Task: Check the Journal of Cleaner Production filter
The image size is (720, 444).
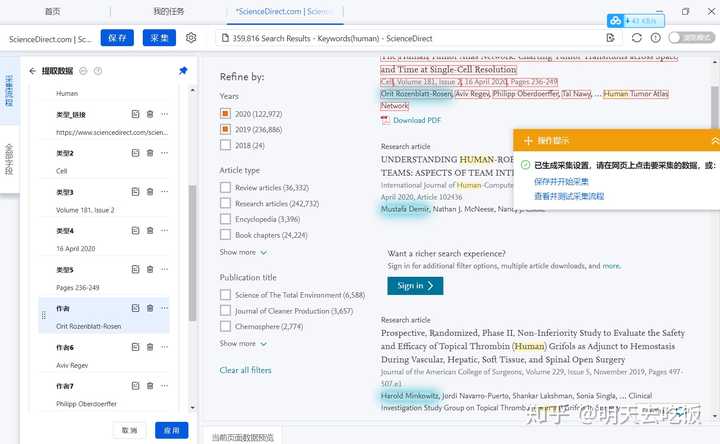Action: 225,310
